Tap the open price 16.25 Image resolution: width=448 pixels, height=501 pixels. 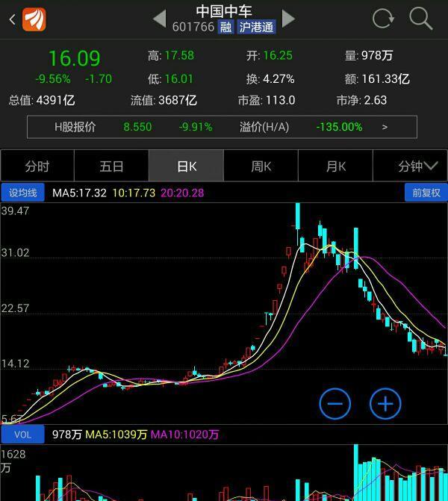tap(278, 55)
